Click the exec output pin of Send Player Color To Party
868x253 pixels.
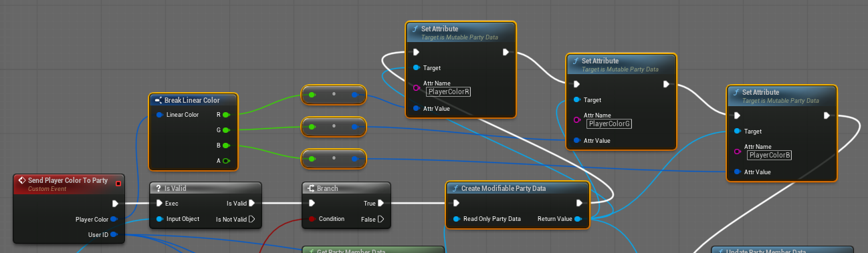pyautogui.click(x=116, y=204)
